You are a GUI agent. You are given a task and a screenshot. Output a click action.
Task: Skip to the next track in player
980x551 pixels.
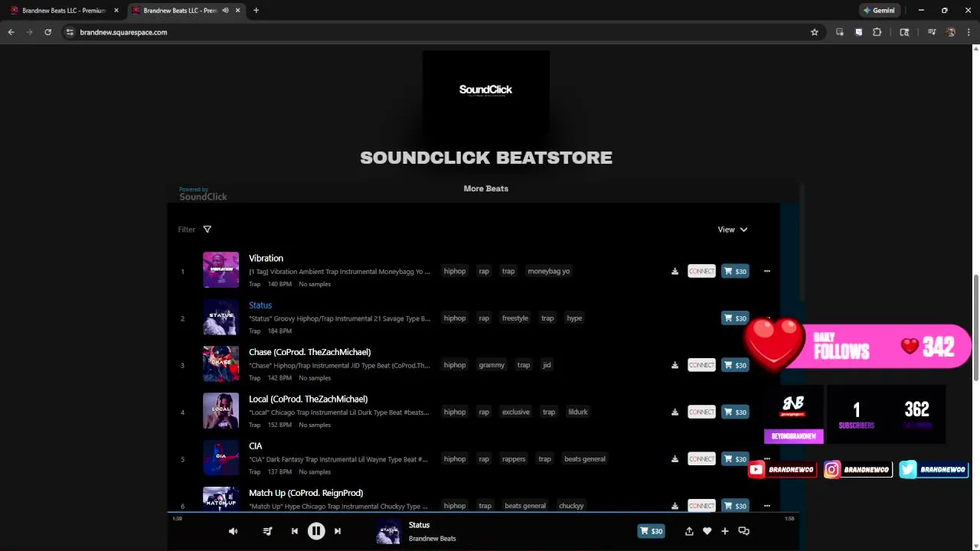click(338, 531)
